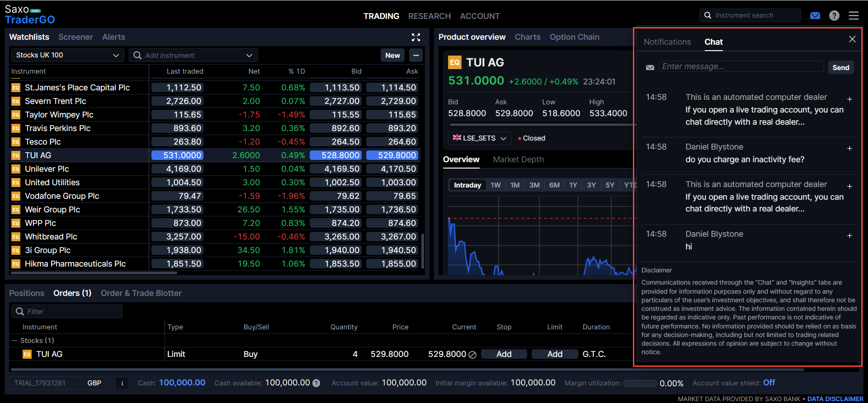Click the EQ badge of the TUI AG order

27,354
